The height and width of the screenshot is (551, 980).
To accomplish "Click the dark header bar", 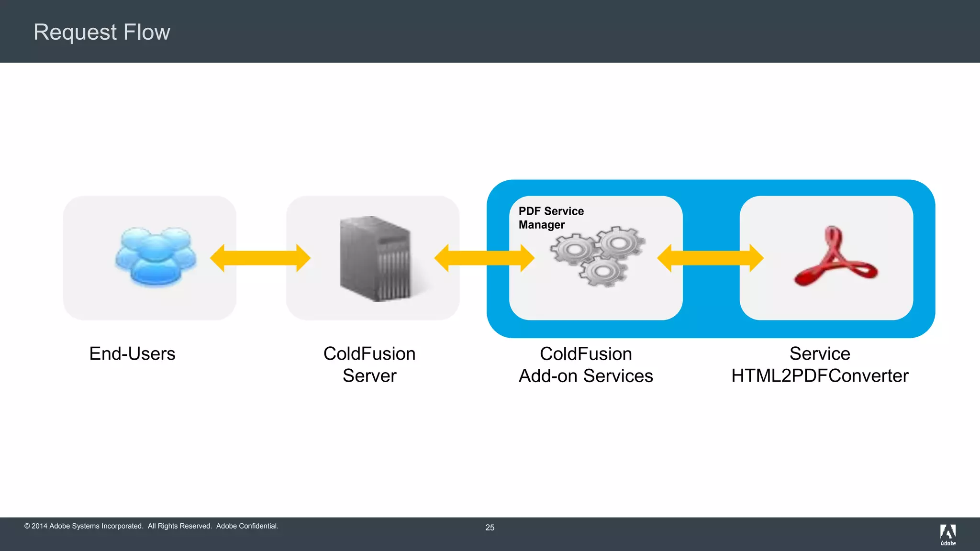I will [574, 31].
